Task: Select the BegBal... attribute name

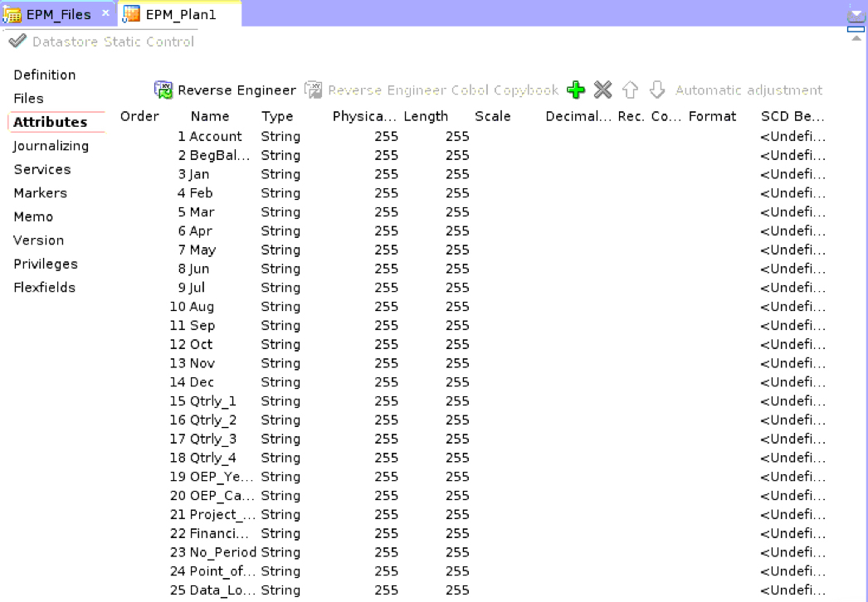Action: pyautogui.click(x=220, y=156)
